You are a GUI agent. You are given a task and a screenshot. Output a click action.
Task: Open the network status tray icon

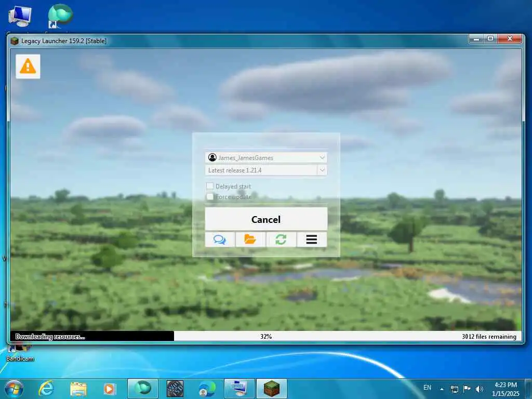455,389
